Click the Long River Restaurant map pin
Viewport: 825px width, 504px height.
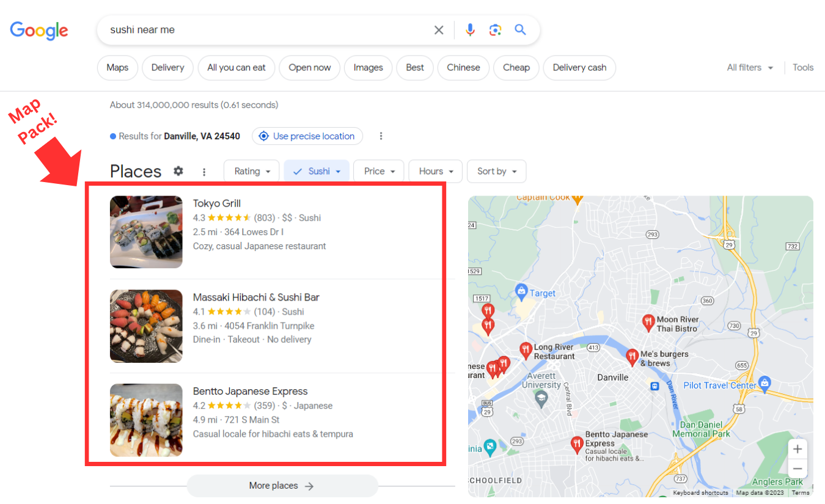526,350
